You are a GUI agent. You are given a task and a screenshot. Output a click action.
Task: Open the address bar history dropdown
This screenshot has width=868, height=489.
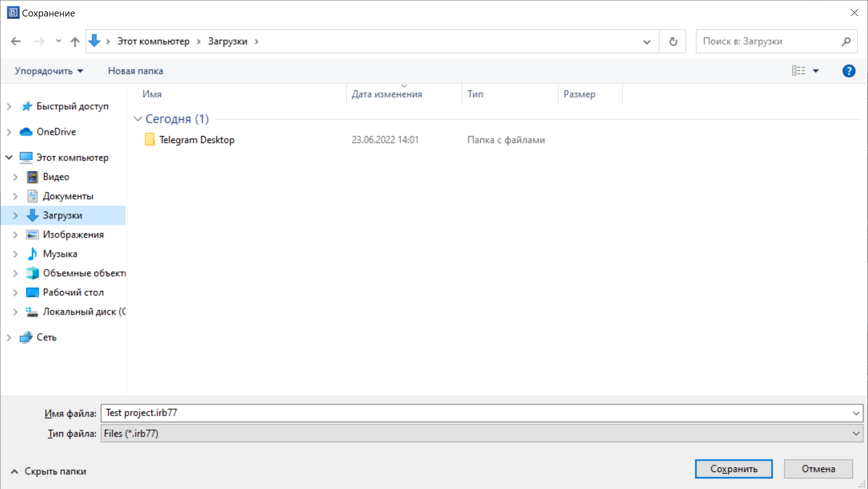tap(647, 42)
